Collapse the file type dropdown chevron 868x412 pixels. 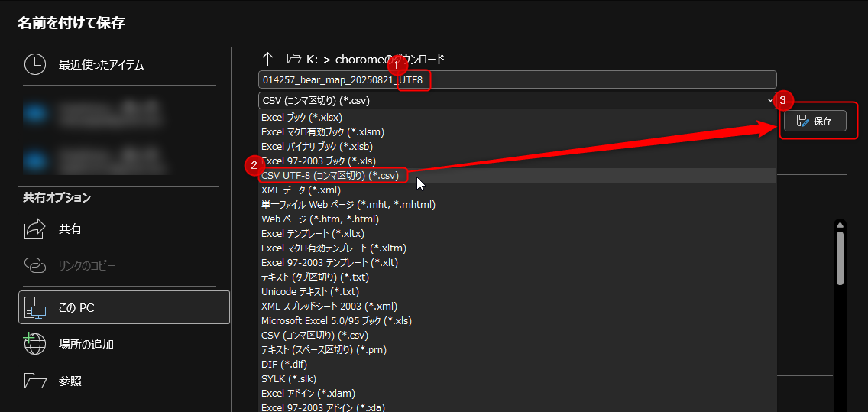(769, 100)
